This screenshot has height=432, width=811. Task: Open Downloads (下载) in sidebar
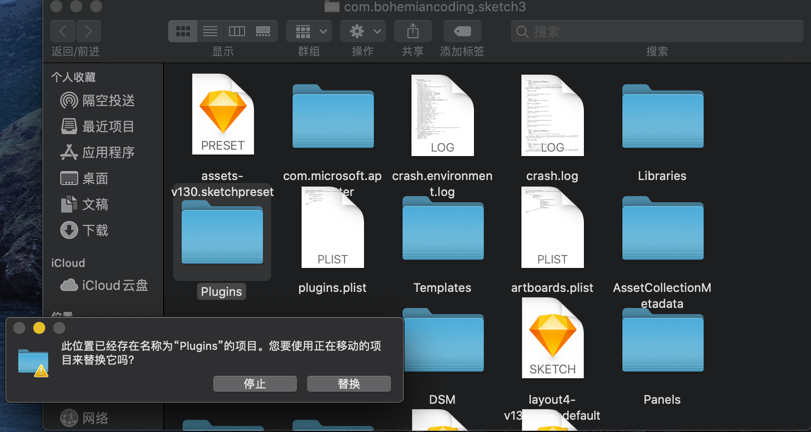[84, 230]
